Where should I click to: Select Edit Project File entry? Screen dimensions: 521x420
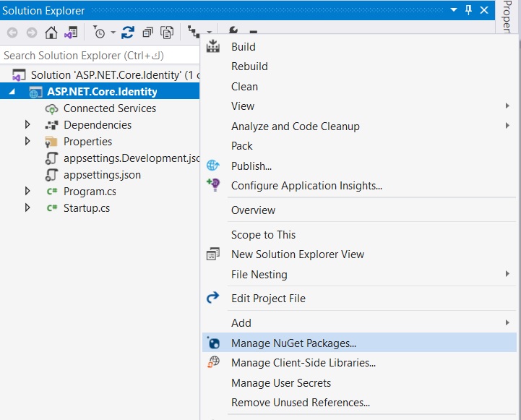(x=359, y=299)
